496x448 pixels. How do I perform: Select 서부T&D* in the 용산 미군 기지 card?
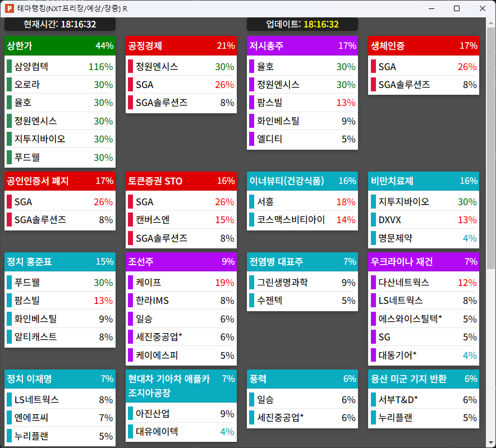point(424,400)
